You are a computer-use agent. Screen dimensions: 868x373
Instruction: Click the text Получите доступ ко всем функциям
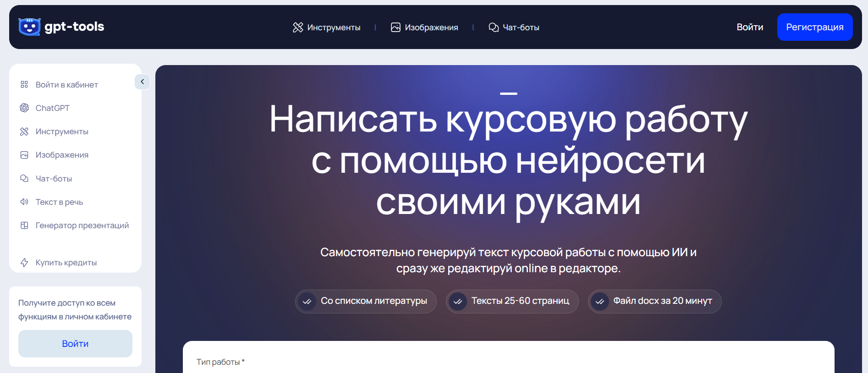75,310
